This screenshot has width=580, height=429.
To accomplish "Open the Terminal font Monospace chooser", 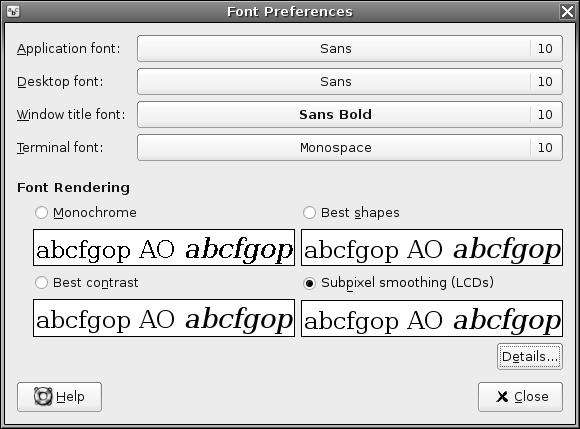I will 350,148.
